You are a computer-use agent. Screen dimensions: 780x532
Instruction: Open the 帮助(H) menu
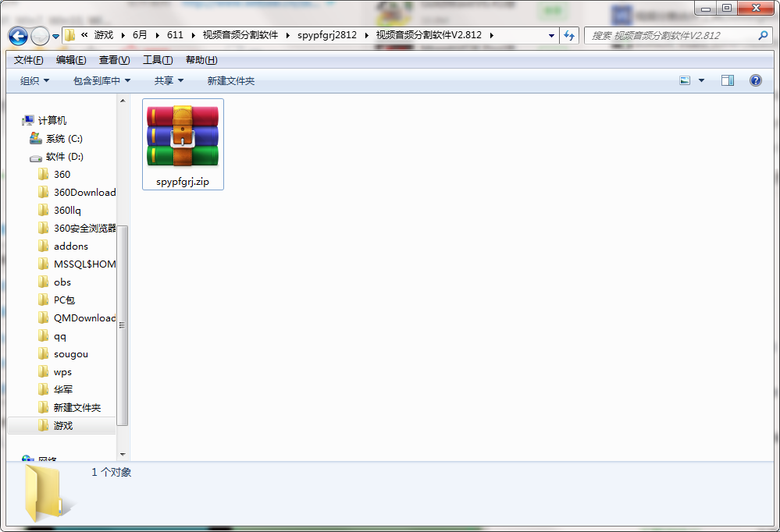point(201,60)
